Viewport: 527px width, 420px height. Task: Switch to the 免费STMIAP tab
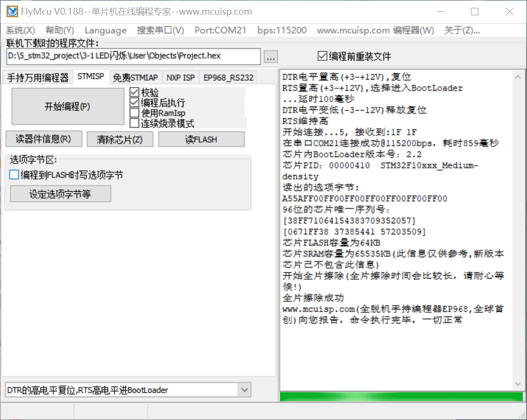[x=135, y=78]
